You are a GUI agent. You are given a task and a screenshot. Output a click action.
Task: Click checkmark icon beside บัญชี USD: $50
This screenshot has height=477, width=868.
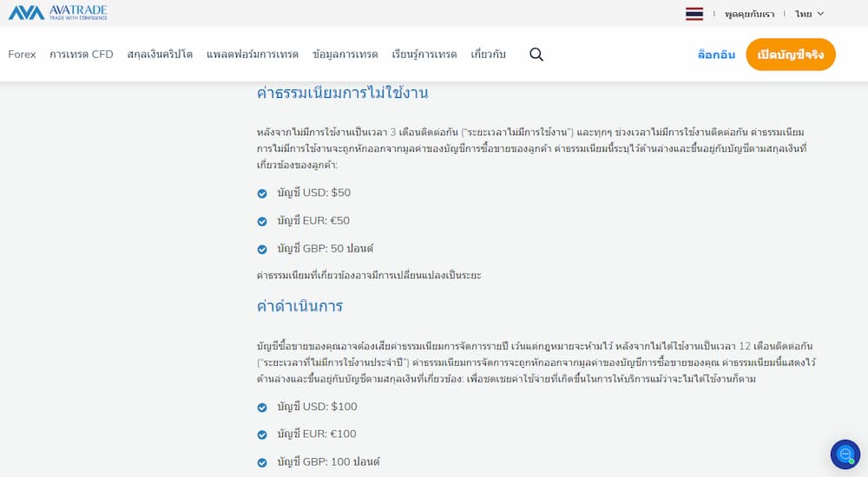[x=262, y=193]
